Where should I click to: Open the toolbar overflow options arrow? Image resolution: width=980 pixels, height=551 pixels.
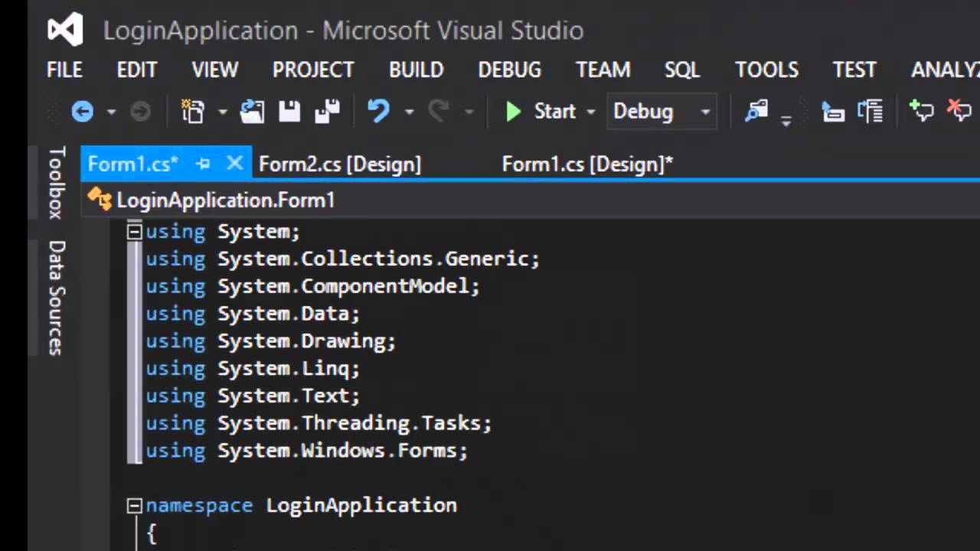[x=786, y=120]
